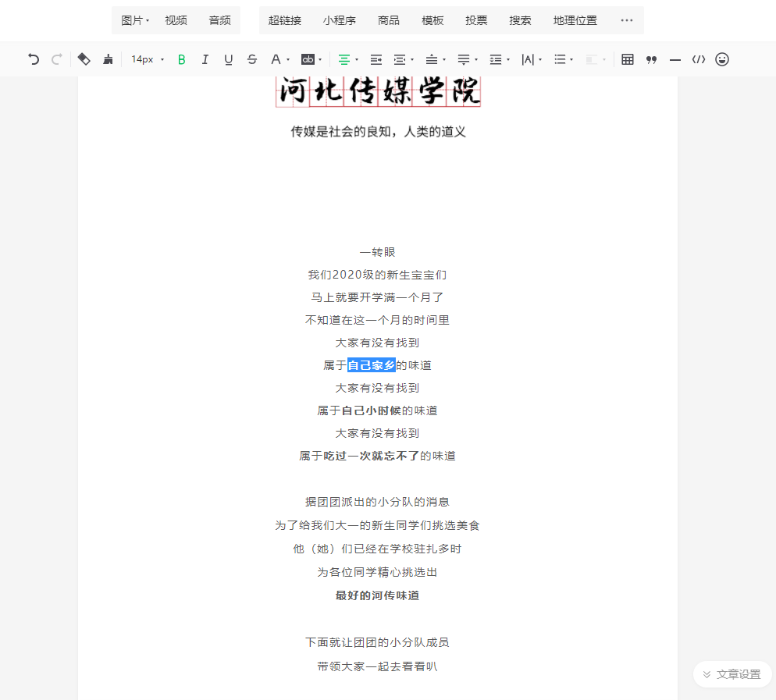
Task: Click the 搜索 option
Action: click(x=520, y=20)
